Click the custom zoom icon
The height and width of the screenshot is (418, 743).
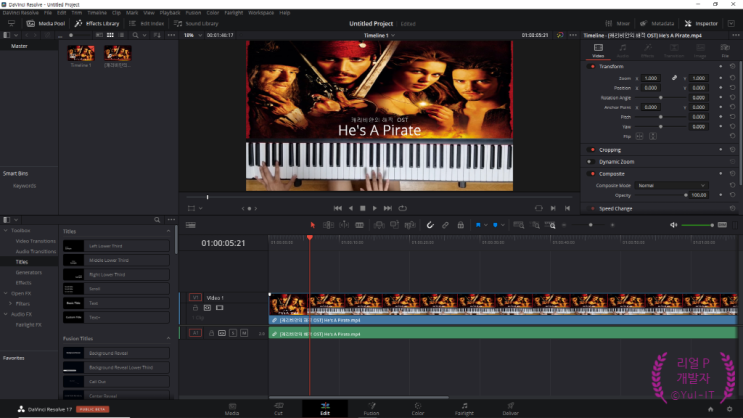point(550,225)
